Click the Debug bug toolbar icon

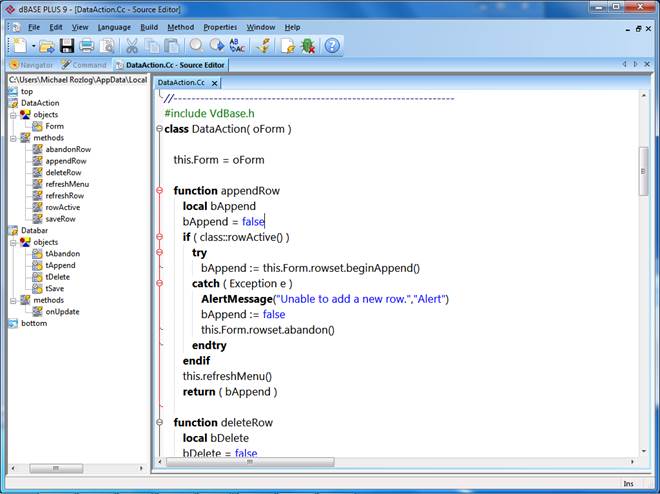click(x=308, y=46)
